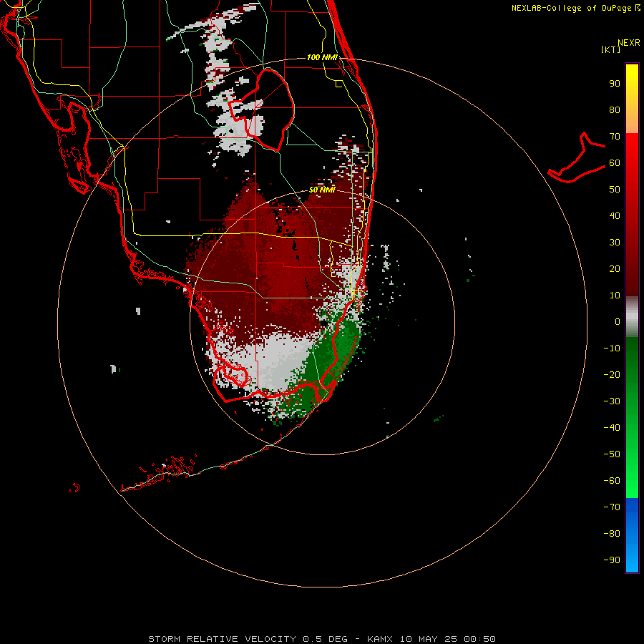Click the -80 legend value
This screenshot has height=644, width=644.
(612, 534)
